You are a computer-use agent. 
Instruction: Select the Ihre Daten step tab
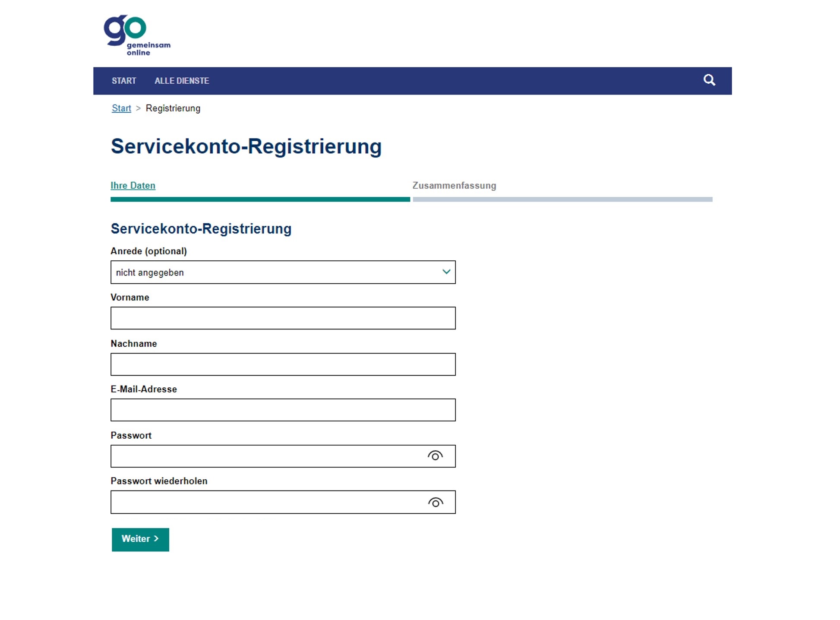point(133,186)
